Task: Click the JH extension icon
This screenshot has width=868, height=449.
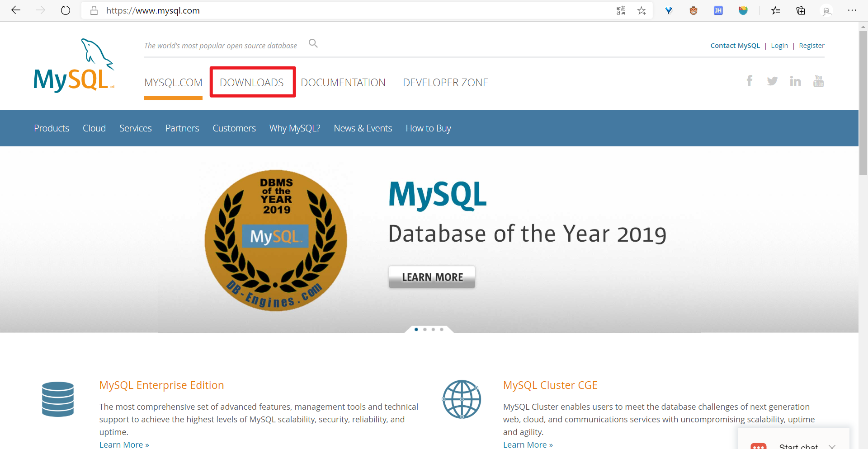Action: click(718, 10)
